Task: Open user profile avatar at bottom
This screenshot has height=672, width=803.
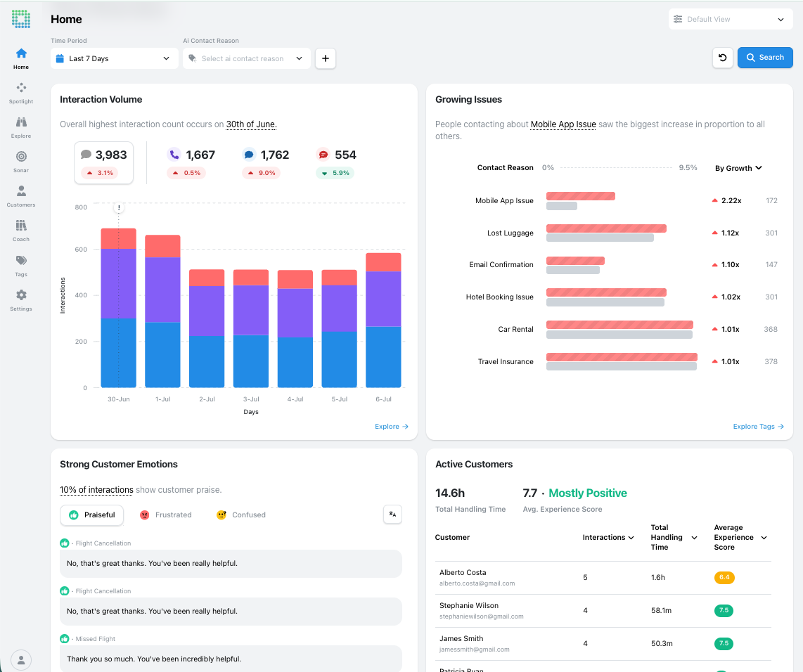Action: coord(21,660)
